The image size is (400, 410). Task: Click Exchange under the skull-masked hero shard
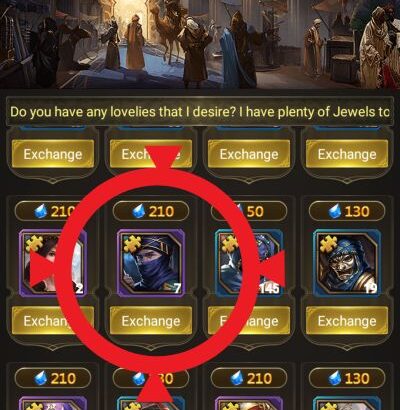click(x=347, y=321)
